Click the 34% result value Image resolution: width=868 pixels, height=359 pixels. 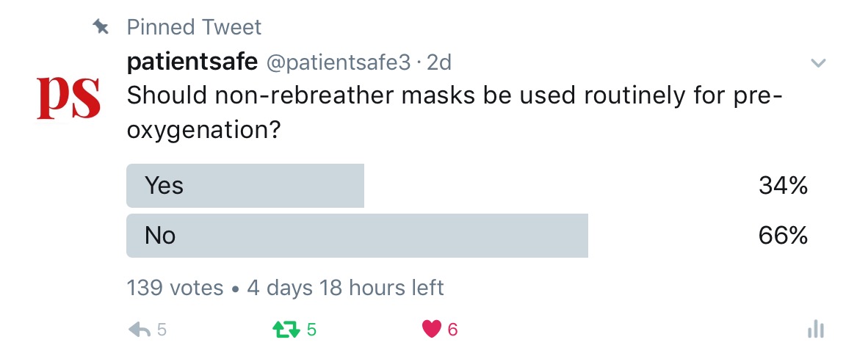coord(783,186)
